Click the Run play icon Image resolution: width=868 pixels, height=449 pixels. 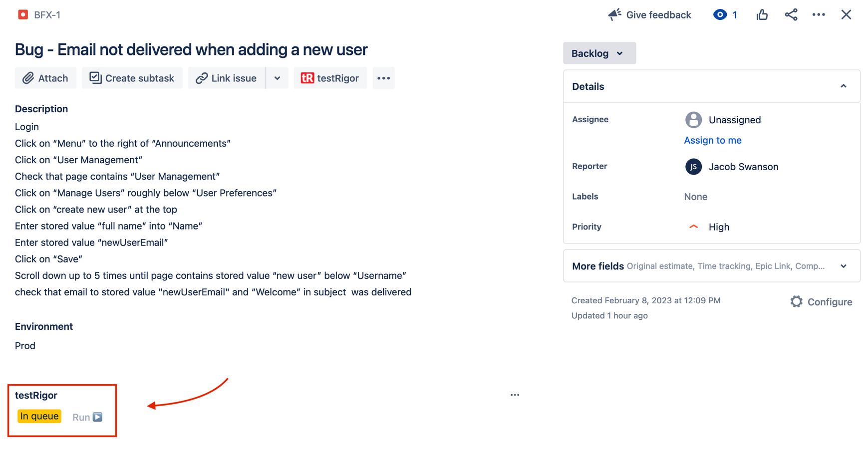[x=98, y=417]
